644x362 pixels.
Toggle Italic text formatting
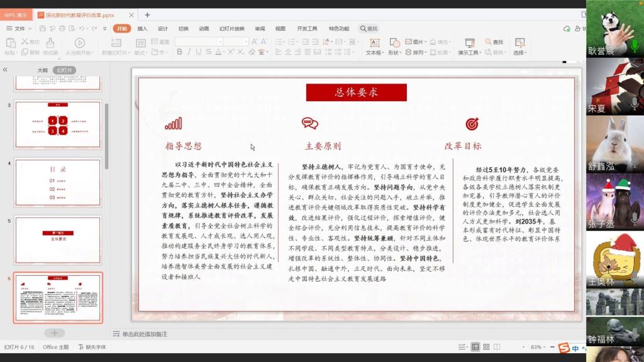(x=189, y=52)
